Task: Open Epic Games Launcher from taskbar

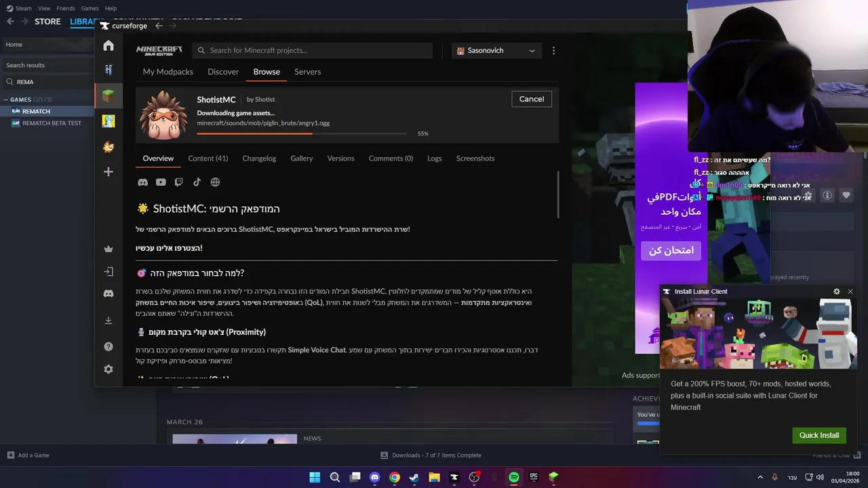Action: pyautogui.click(x=534, y=477)
